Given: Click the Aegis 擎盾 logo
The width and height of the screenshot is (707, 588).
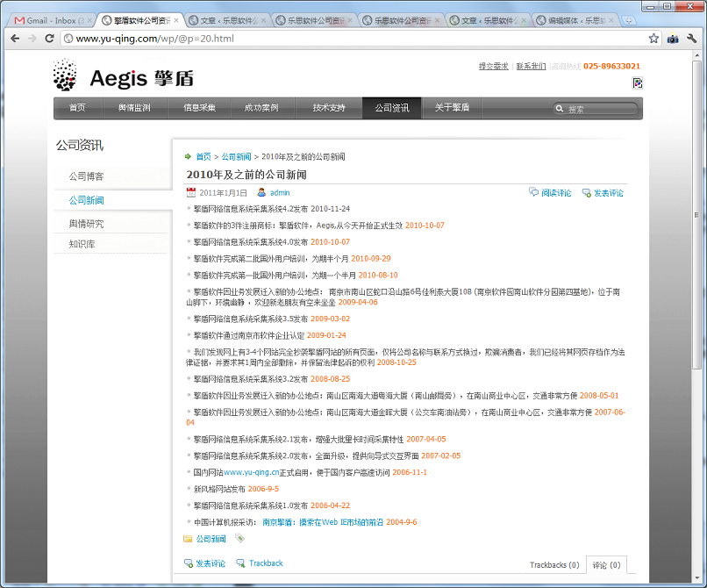Looking at the screenshot, I should [124, 76].
